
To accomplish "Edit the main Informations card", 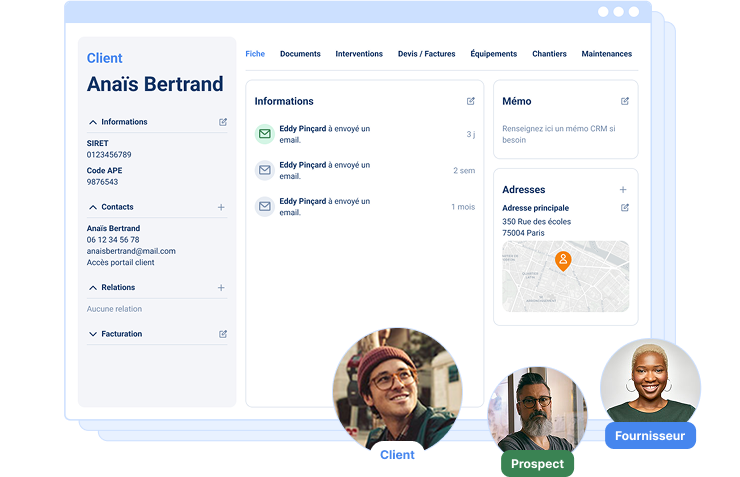I will click(471, 101).
